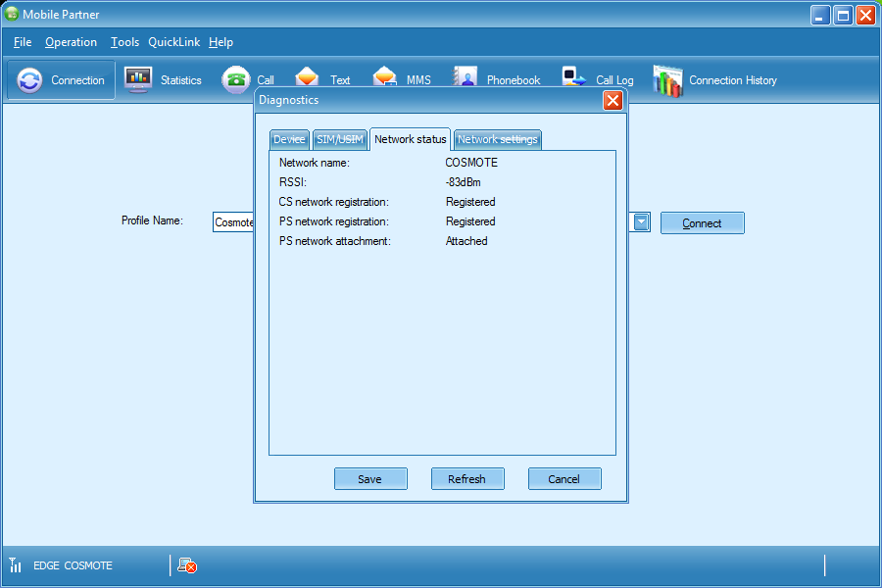Click the Network name label
Image resolution: width=882 pixels, height=588 pixels.
(x=314, y=163)
